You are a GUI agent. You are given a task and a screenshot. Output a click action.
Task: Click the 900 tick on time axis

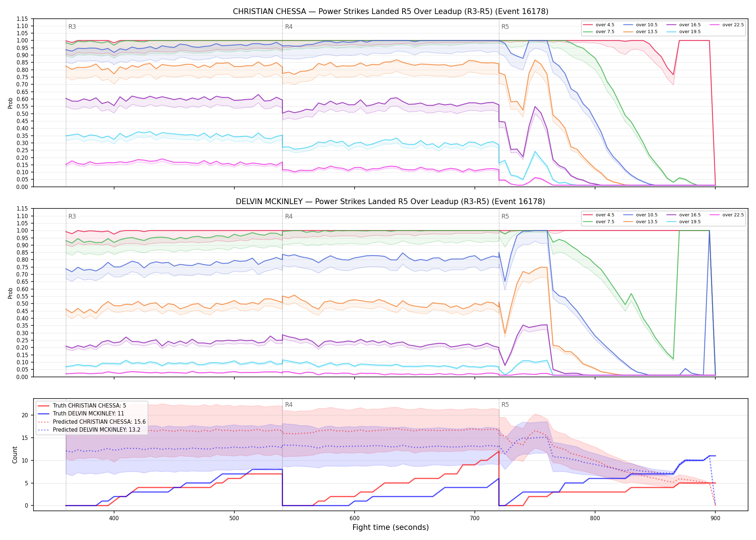715,518
